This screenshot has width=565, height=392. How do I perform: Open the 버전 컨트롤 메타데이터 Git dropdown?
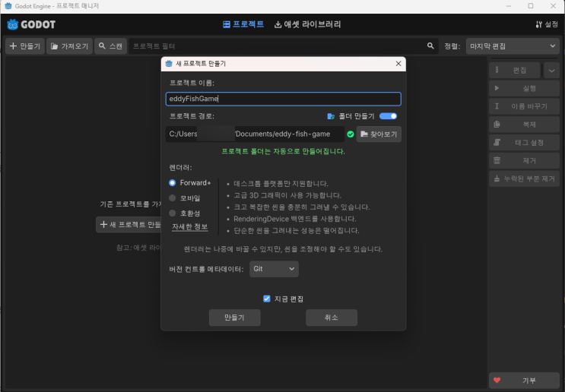pyautogui.click(x=274, y=269)
